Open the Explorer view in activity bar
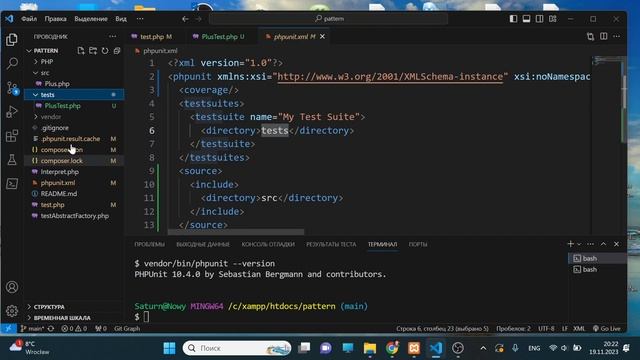 (x=12, y=40)
